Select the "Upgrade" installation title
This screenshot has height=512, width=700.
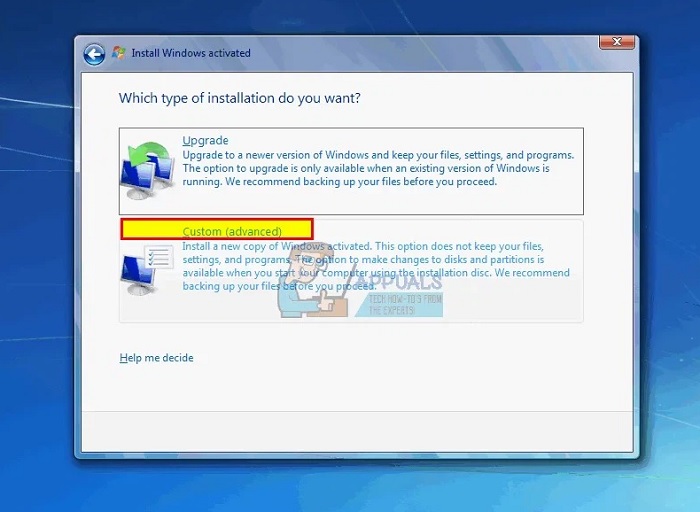pyautogui.click(x=205, y=141)
